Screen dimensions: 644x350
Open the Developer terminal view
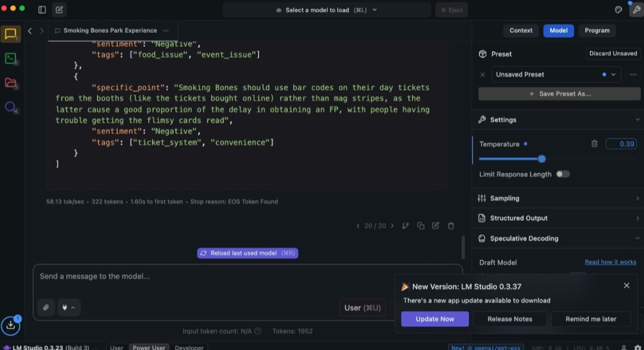(x=10, y=59)
